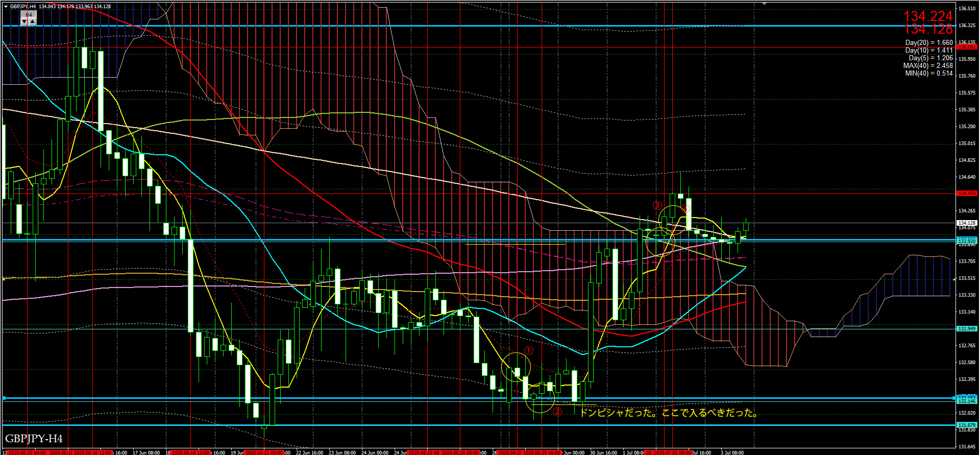Expand the one-click trading triangle beside GBPJPY,H4
980x455 pixels.
[x=6, y=7]
